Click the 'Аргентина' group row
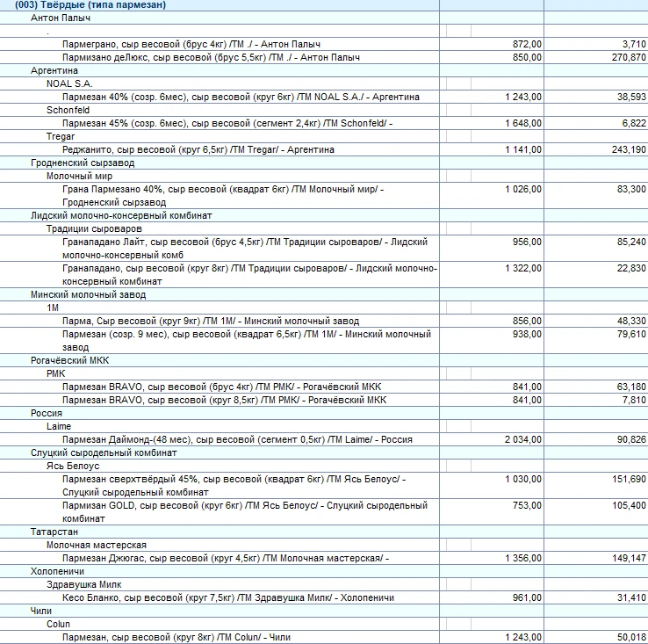Screen dimensions: 648x644 [54, 70]
